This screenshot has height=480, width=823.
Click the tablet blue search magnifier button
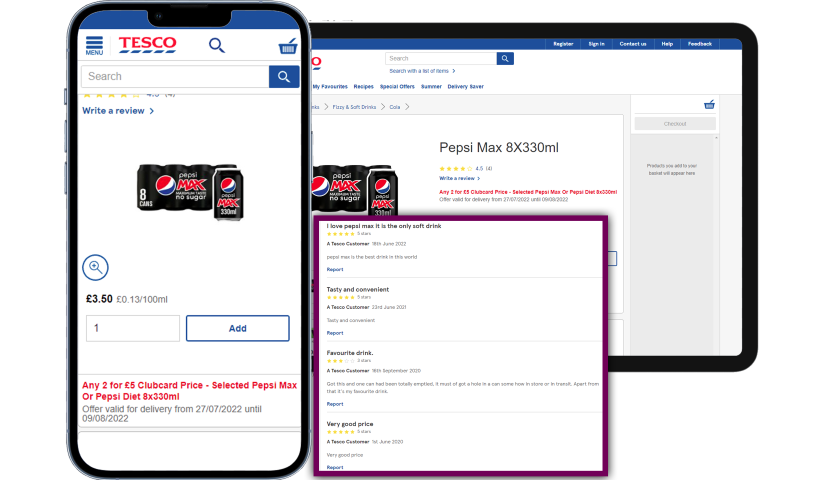pos(505,58)
